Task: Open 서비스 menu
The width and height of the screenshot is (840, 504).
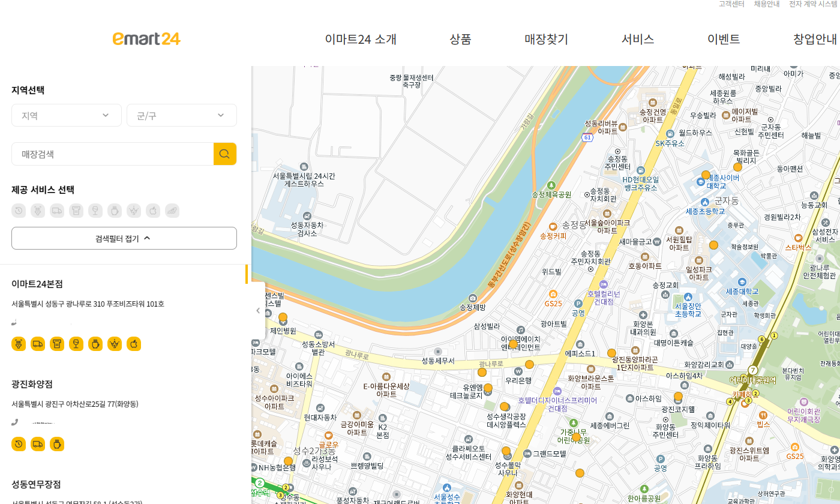Action: [638, 39]
